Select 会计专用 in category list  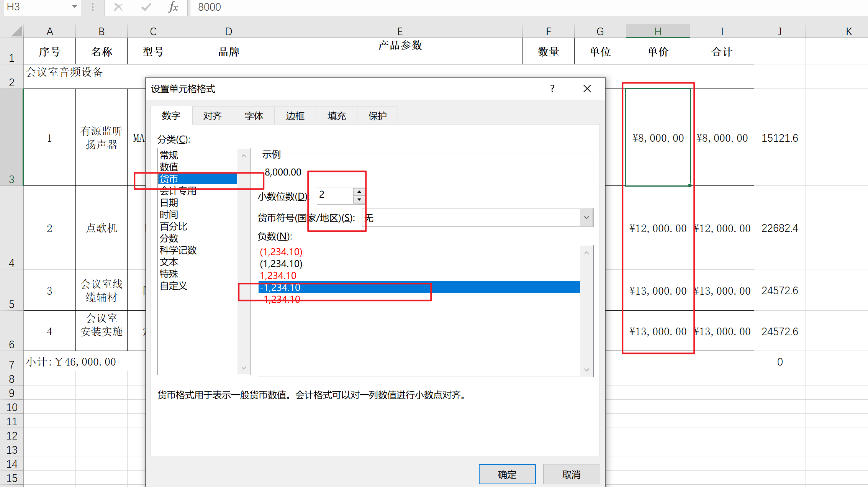point(178,191)
